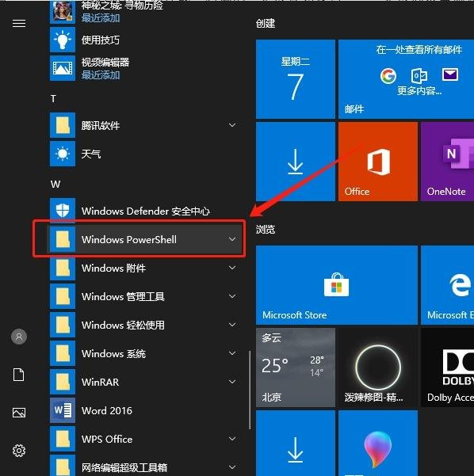The height and width of the screenshot is (476, 474).
Task: Click the 创建 tile group title
Action: 266,24
